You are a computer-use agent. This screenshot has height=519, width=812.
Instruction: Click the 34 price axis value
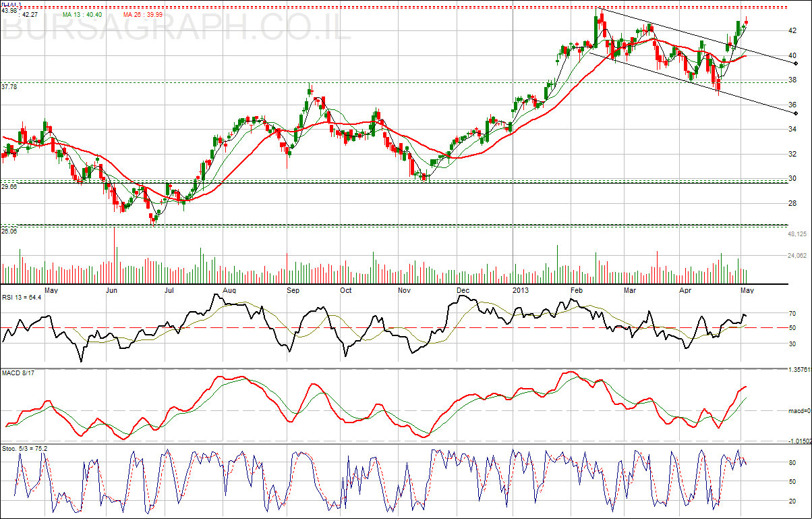793,130
